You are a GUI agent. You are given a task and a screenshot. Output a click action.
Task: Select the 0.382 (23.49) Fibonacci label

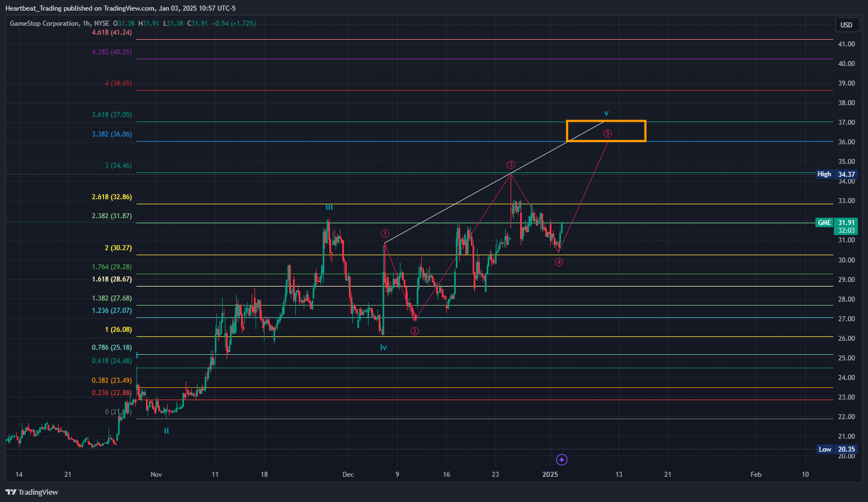(x=112, y=381)
